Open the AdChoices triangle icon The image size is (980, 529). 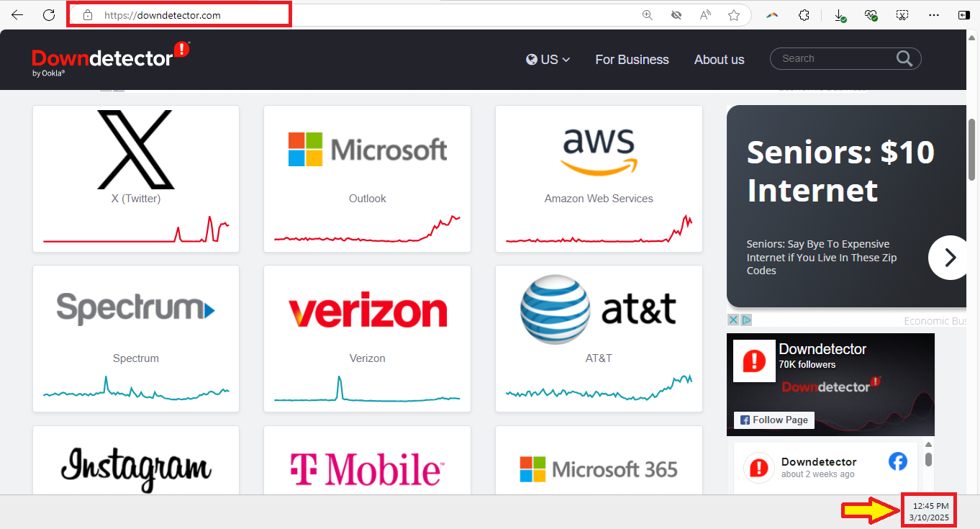[x=746, y=320]
